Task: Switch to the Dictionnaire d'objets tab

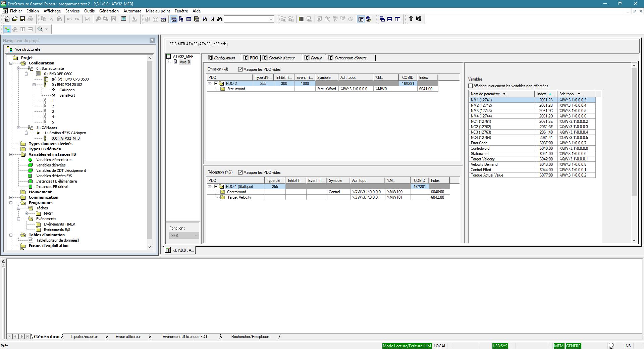Action: point(350,58)
